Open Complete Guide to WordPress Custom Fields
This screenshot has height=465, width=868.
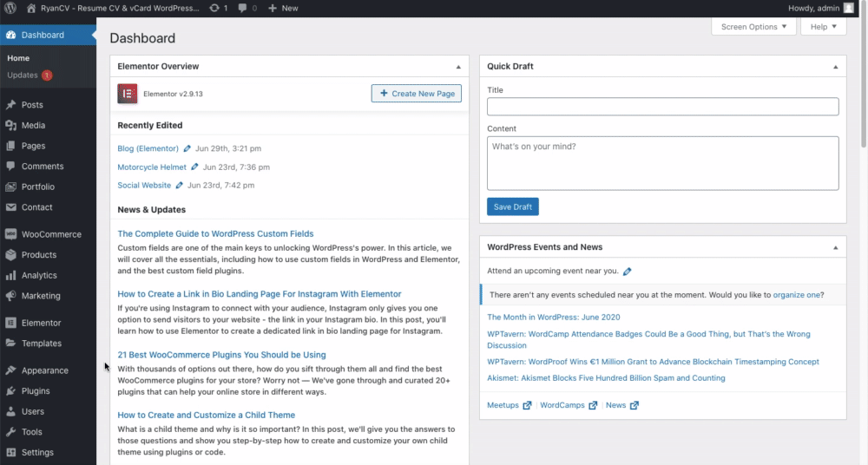pos(215,233)
